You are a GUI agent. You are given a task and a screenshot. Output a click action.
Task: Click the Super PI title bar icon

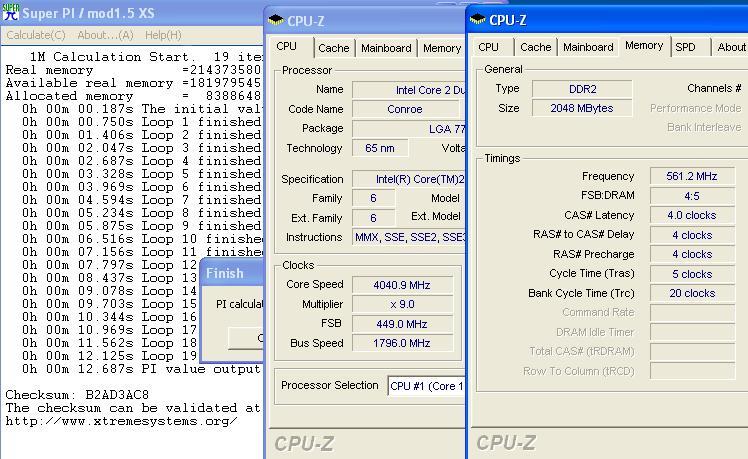tap(10, 13)
